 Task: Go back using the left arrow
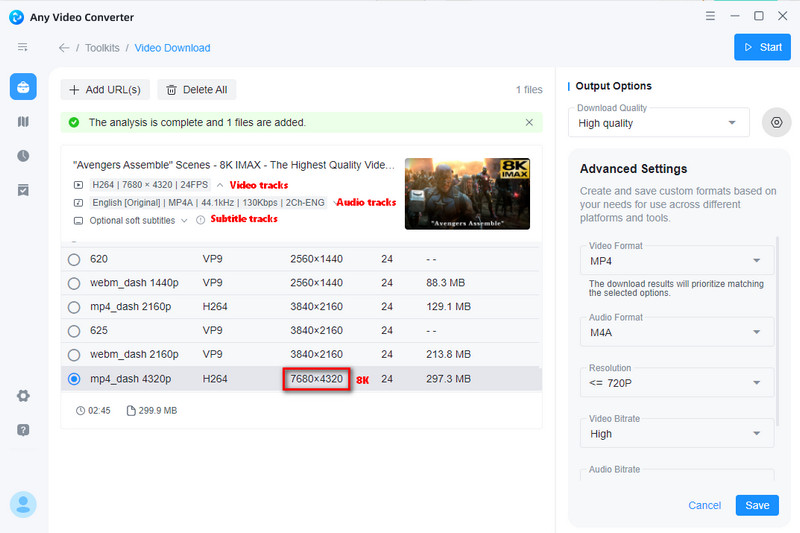pyautogui.click(x=64, y=48)
